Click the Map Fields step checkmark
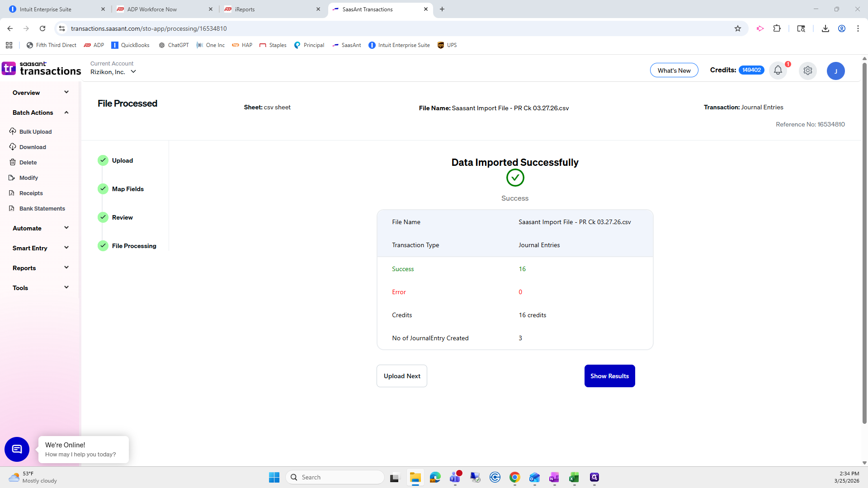The width and height of the screenshot is (868, 488). (x=103, y=189)
